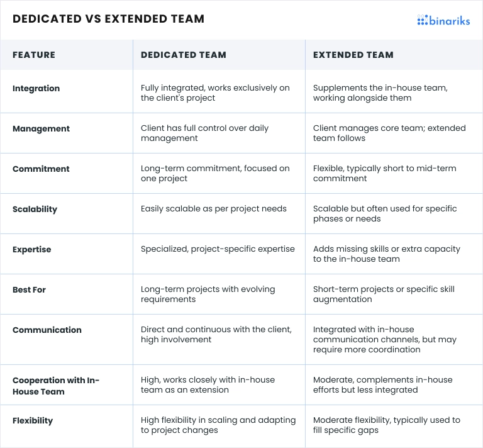Click 'Moderate flexibility, typically used' cell

[386, 425]
